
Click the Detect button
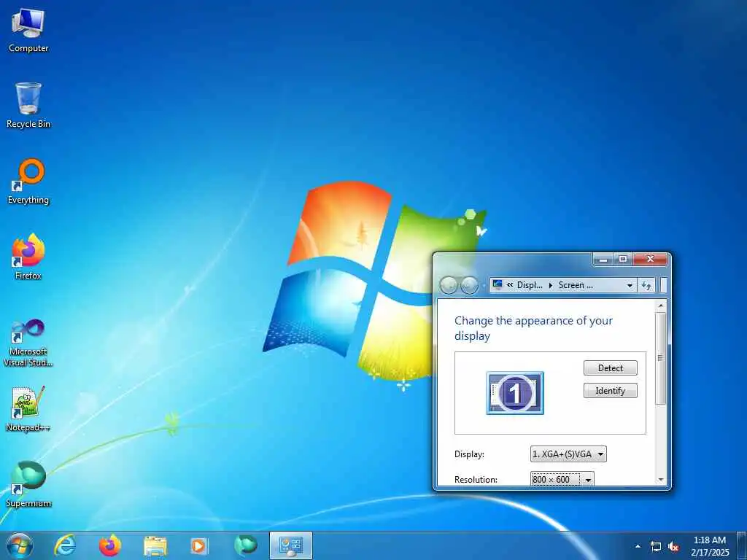pos(611,368)
